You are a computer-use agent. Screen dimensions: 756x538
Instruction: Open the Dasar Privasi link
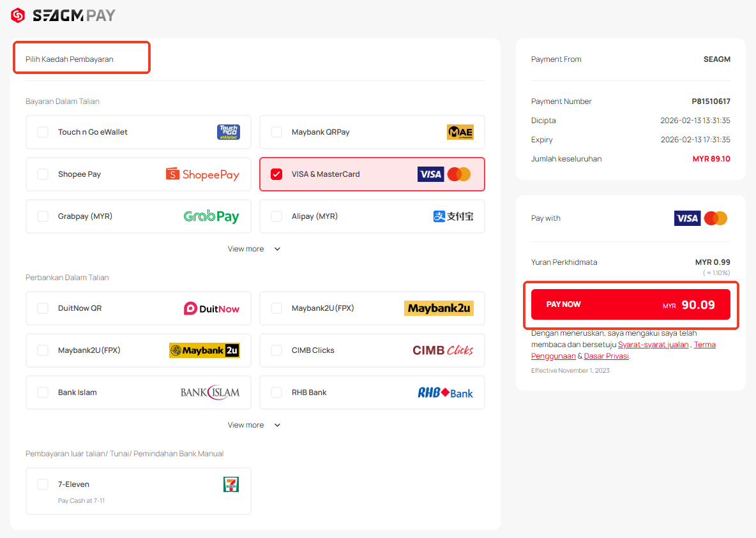tap(606, 356)
